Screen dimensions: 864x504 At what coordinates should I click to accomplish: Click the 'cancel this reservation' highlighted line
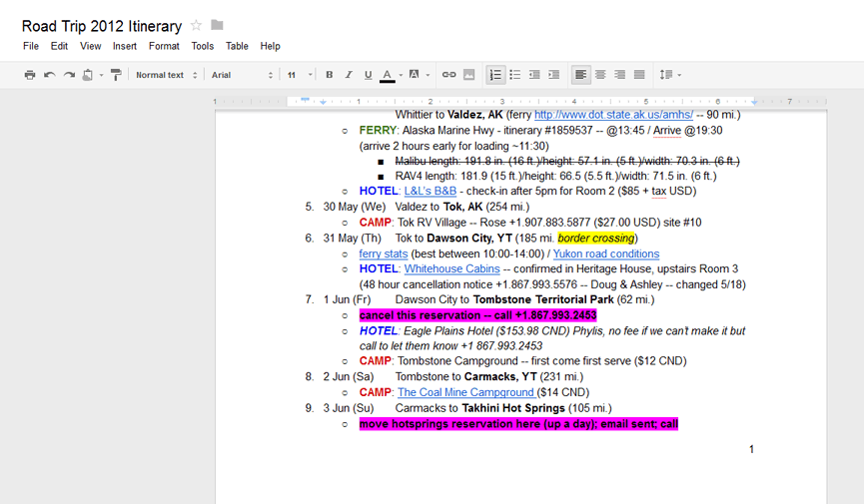(477, 315)
